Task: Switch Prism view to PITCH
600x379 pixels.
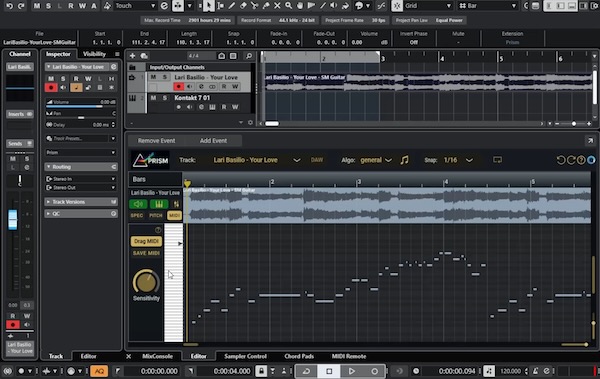Action: [155, 216]
